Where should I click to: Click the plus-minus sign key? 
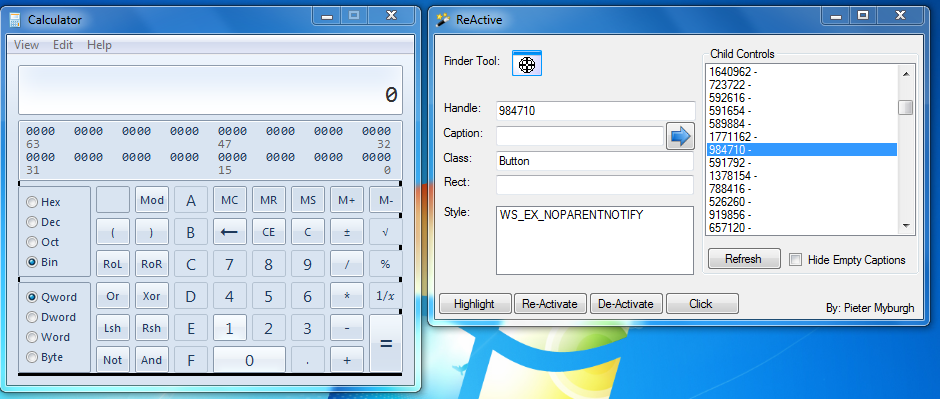(347, 232)
